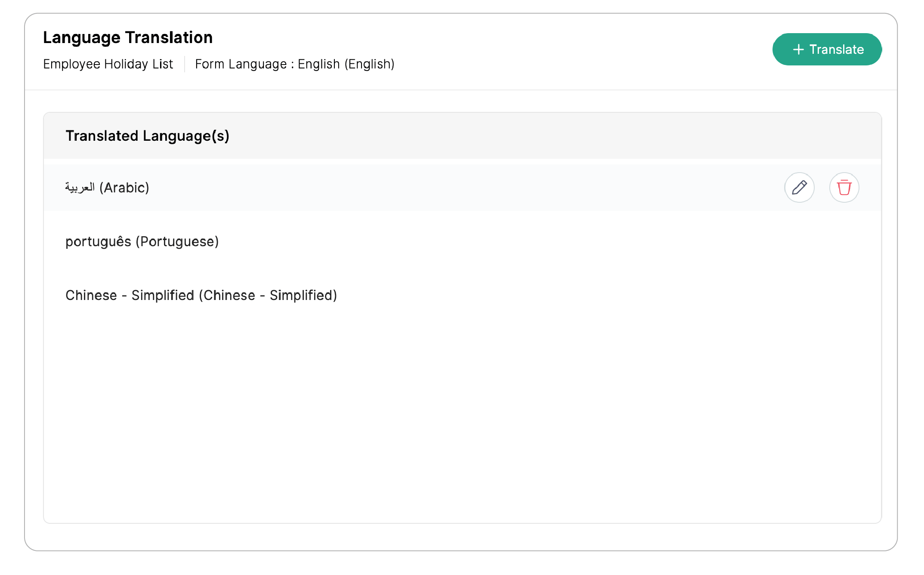This screenshot has width=924, height=575.
Task: Click the divider between form name and language
Action: click(185, 64)
